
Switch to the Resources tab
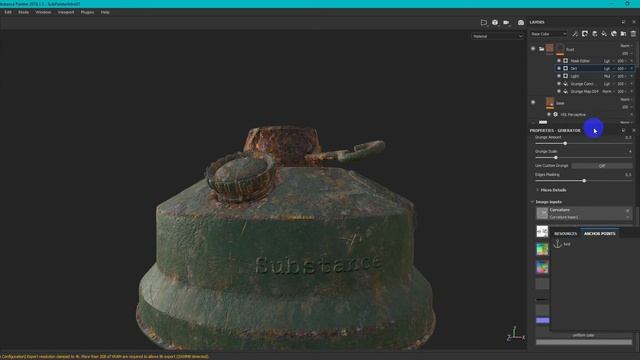point(565,233)
